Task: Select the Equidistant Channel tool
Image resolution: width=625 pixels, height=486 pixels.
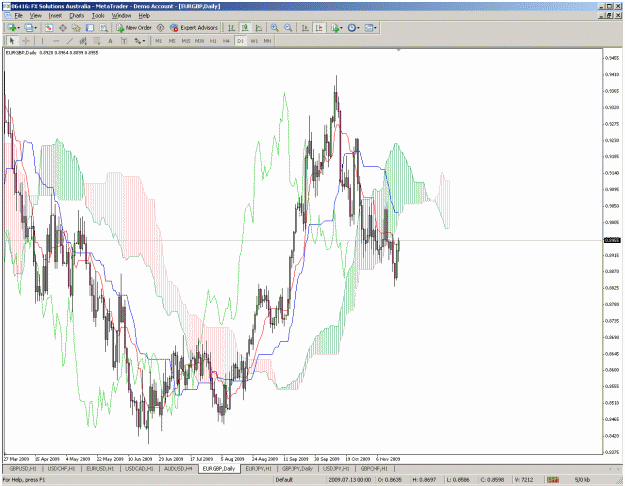Action: (83, 41)
